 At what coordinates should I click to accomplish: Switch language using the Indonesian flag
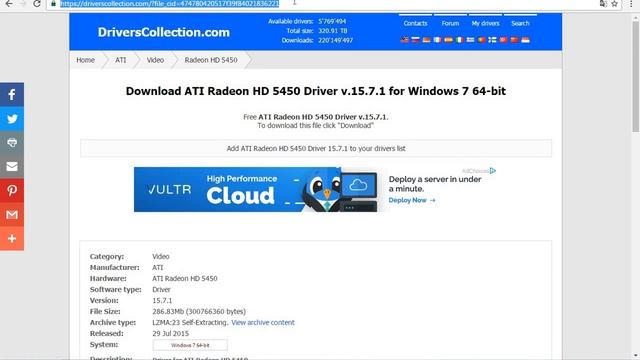(525, 40)
